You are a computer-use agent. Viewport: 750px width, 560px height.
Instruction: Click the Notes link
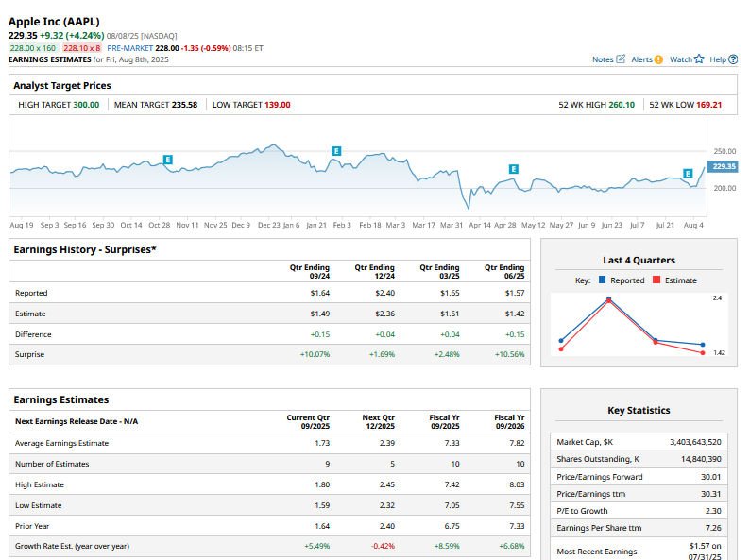(603, 59)
